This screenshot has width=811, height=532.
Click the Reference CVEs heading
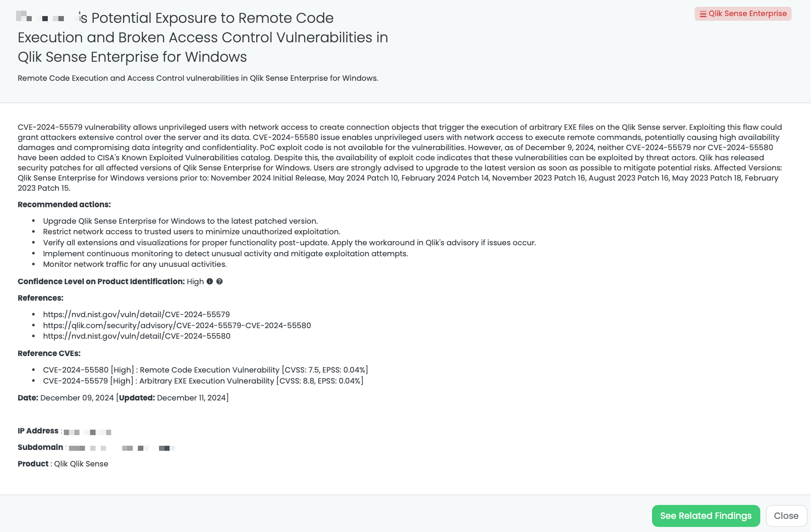click(49, 354)
